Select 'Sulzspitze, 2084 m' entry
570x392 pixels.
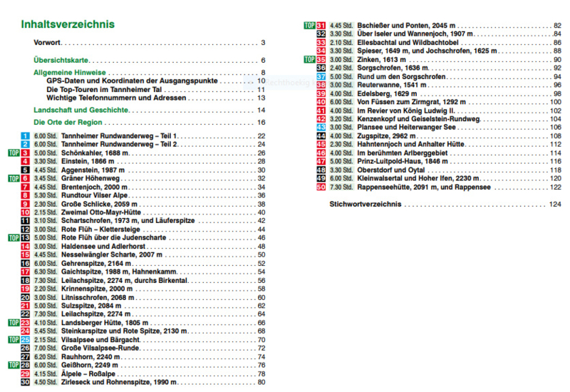[x=91, y=306]
